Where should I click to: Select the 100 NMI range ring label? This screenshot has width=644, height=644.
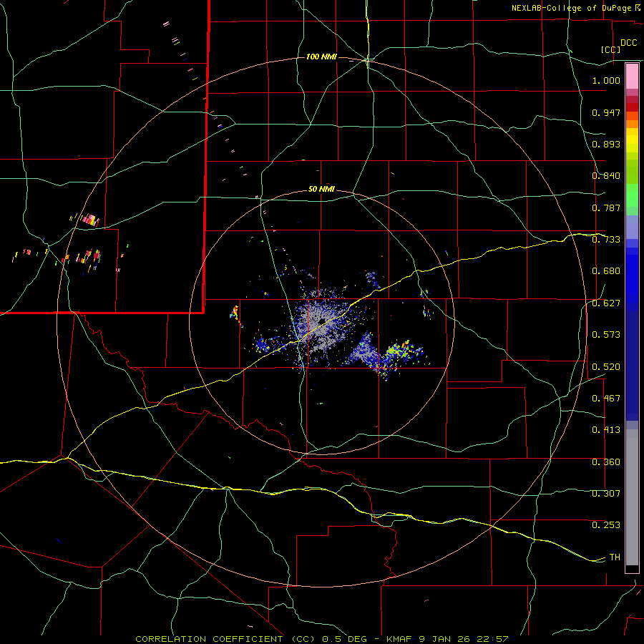click(x=321, y=57)
